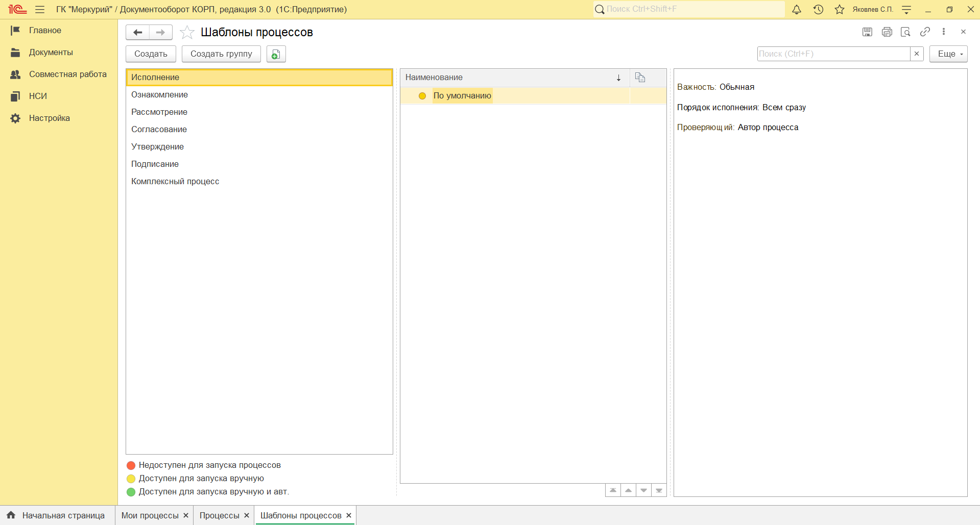
Task: Open history clock icon
Action: pos(818,9)
